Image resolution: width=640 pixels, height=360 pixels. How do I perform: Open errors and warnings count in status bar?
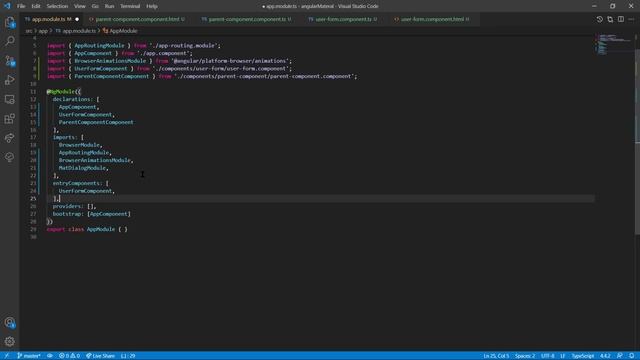click(69, 356)
